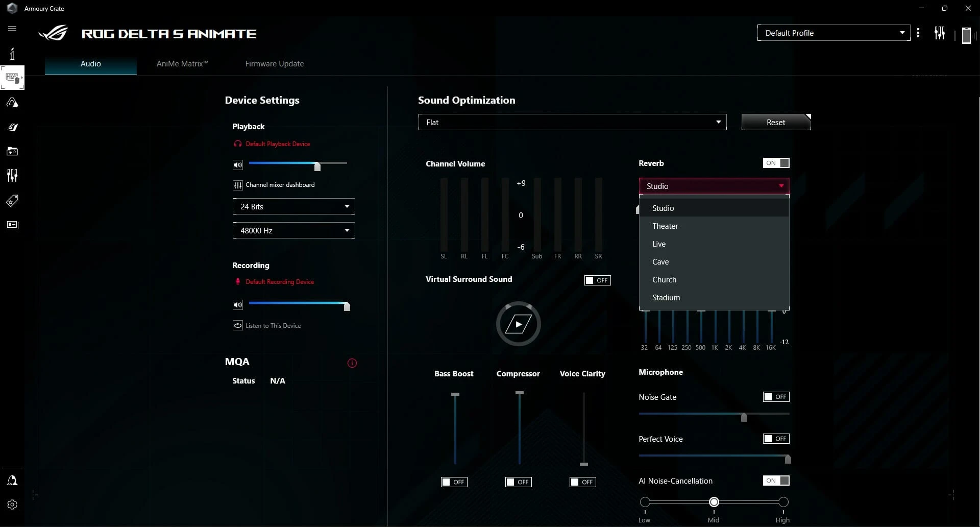Choose the Stadium reverb option
Screen dimensions: 980x527
coord(714,297)
